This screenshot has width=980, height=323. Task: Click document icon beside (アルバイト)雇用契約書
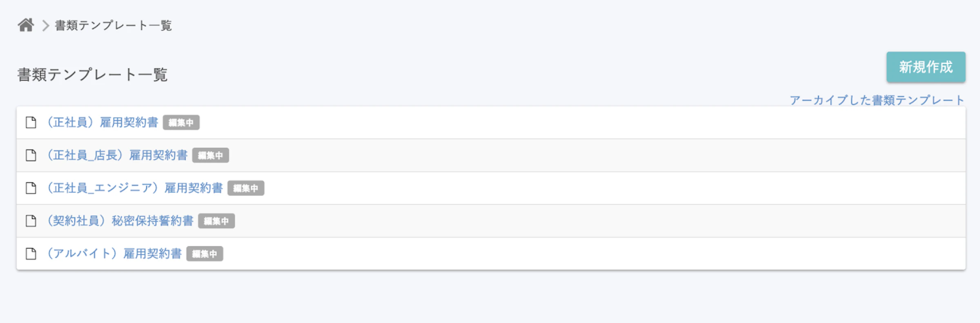[31, 254]
